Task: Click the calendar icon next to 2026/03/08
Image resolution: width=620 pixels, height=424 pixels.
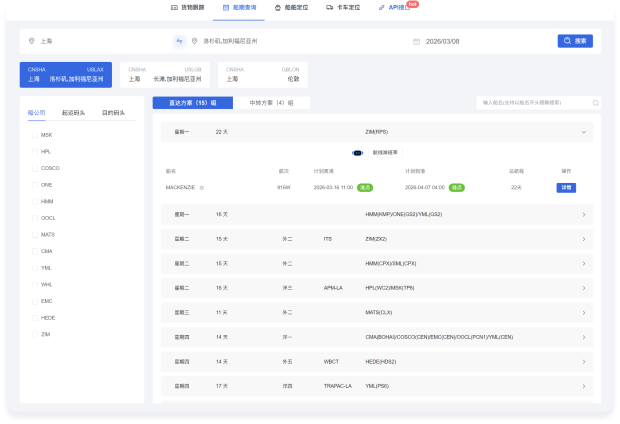Action: (416, 41)
